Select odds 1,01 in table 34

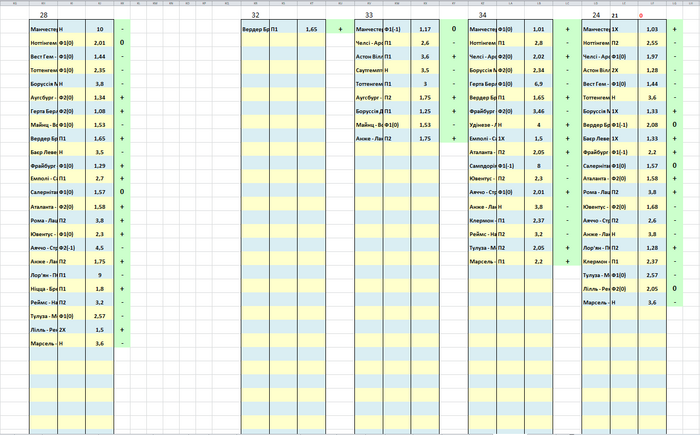click(539, 29)
